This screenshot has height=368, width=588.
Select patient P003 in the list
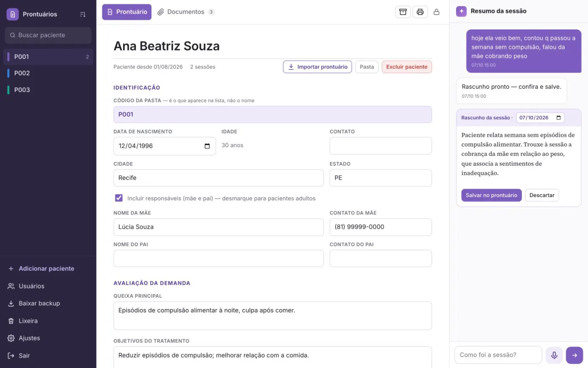pos(48,90)
